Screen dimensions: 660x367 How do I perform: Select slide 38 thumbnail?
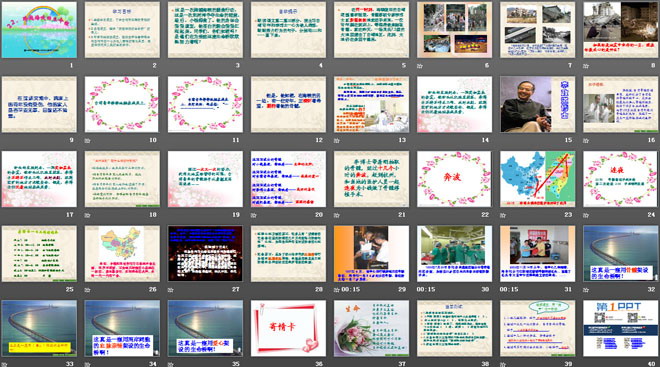coord(455,328)
